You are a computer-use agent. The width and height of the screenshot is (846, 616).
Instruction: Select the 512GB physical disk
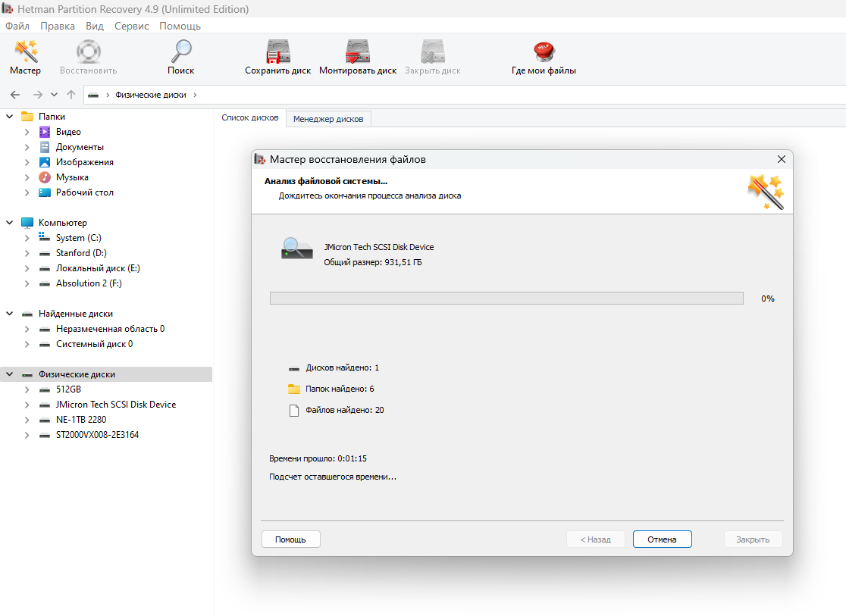(x=68, y=389)
